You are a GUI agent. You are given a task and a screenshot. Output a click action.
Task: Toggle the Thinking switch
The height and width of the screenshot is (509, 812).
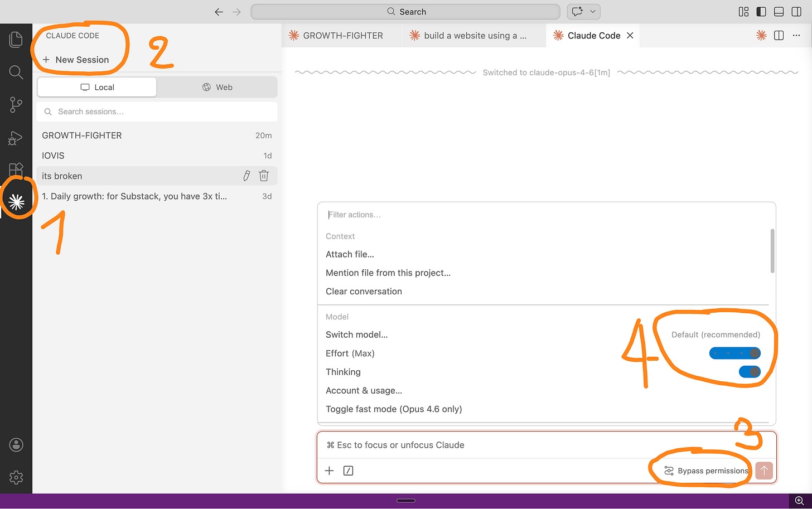click(x=749, y=372)
